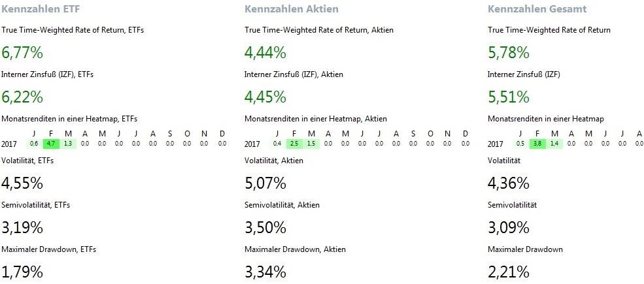Viewport: 644px width, 284px height.
Task: Click the March 1,4 Gesamt heatmap cell
Action: tap(554, 144)
